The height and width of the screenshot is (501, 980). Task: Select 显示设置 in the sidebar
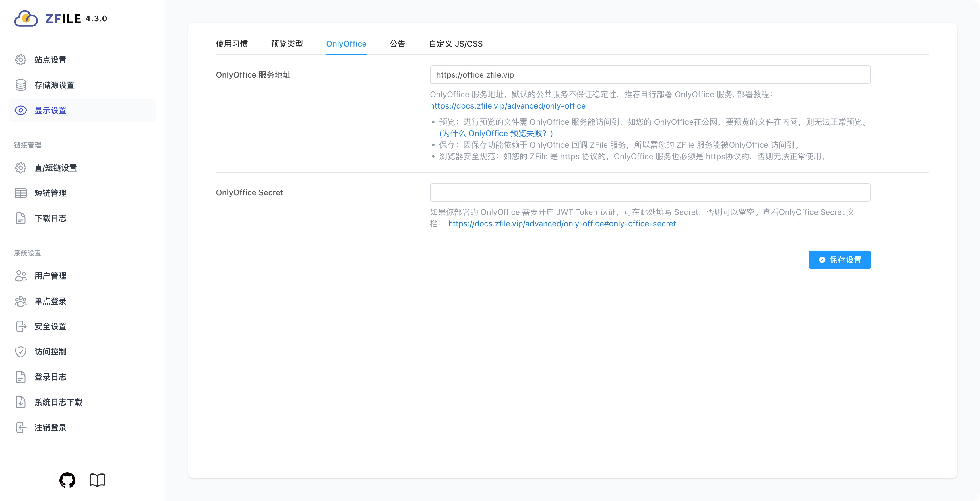pos(82,110)
